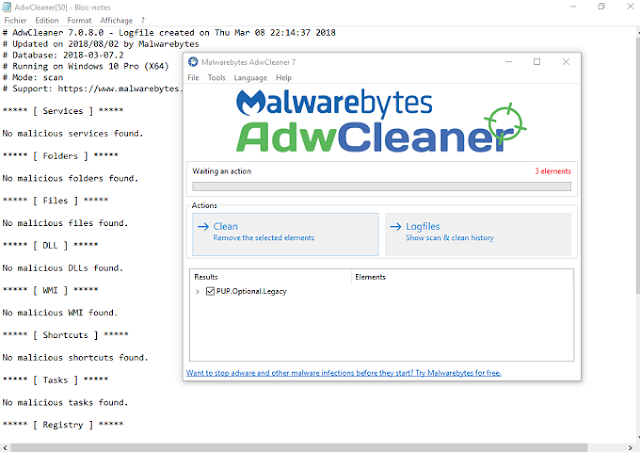The height and width of the screenshot is (452, 640).
Task: Click the Malwarebytes AdwCleaner logo banner
Action: point(381,121)
